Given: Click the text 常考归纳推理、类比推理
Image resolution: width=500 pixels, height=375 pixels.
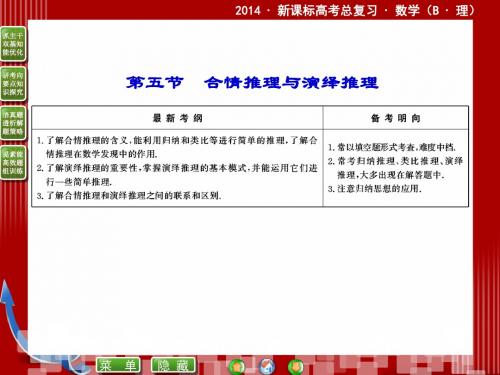Looking at the screenshot, I should pyautogui.click(x=388, y=161).
